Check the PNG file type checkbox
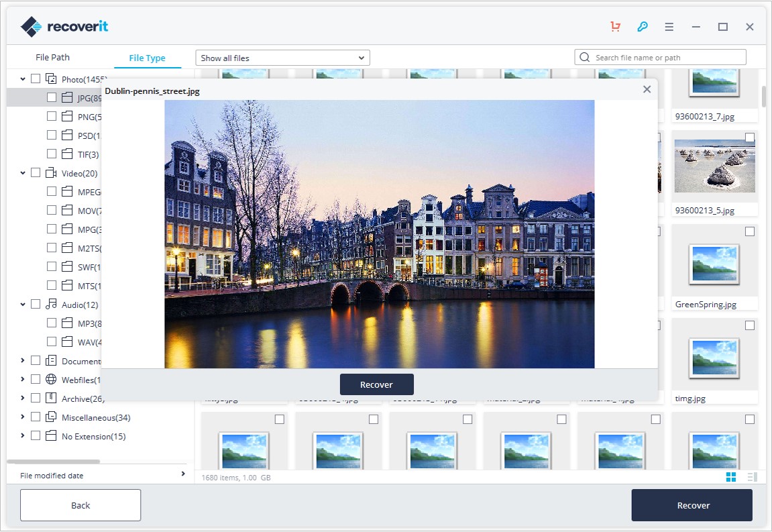 (52, 116)
